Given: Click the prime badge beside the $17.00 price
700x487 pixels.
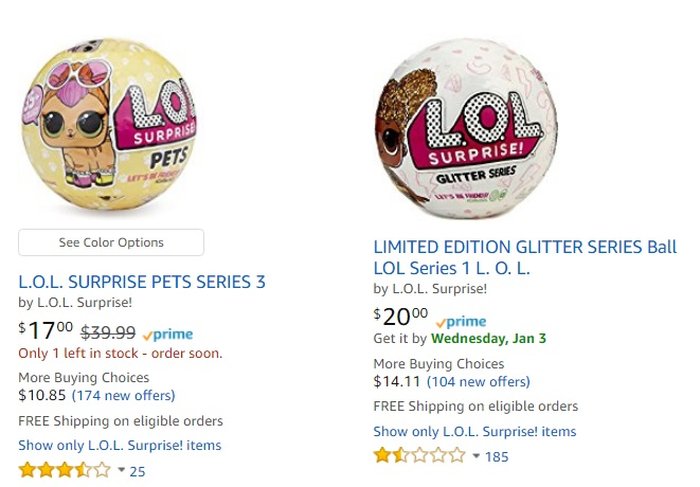Looking at the screenshot, I should point(168,334).
